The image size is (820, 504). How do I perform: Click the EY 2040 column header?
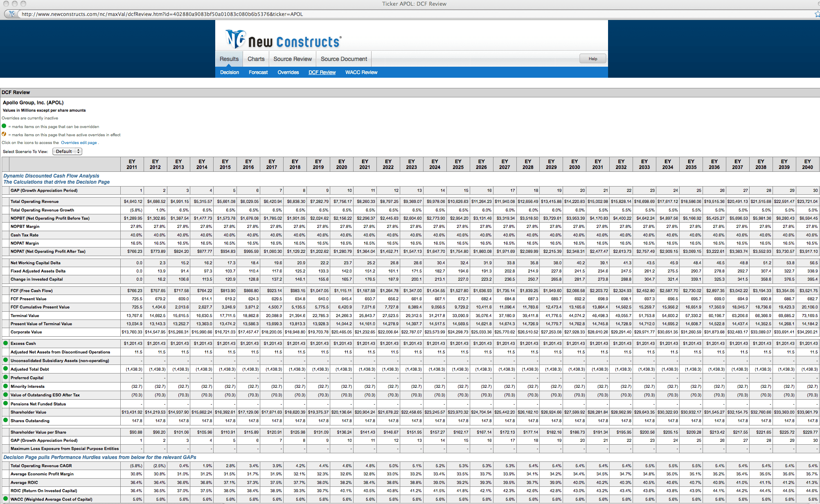point(807,164)
